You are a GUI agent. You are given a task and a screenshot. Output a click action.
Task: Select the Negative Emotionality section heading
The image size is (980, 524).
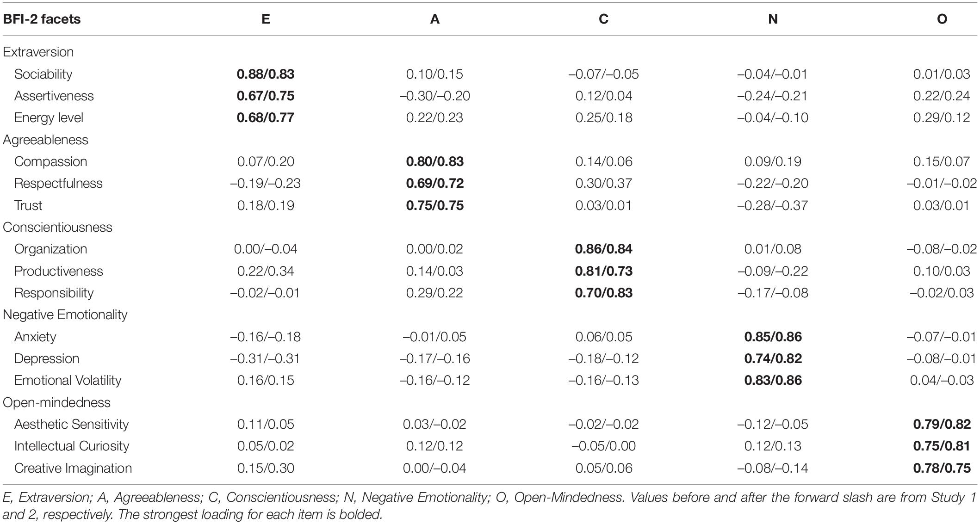pos(65,314)
